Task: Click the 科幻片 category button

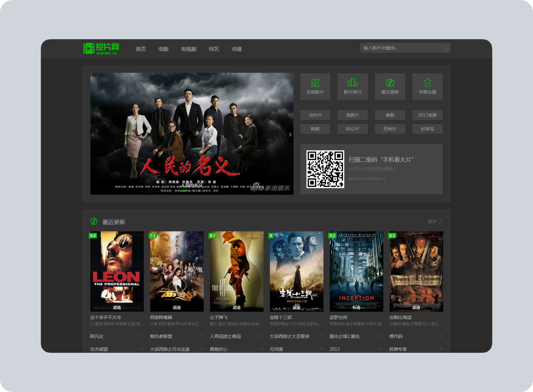Action: [x=352, y=129]
